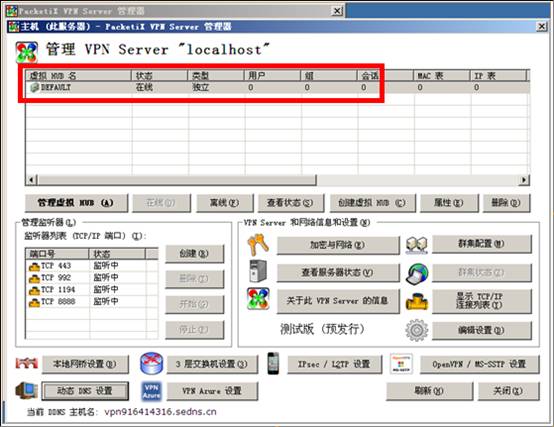Open 关于此 VPN Server 的信息
The image size is (554, 427).
click(x=338, y=301)
